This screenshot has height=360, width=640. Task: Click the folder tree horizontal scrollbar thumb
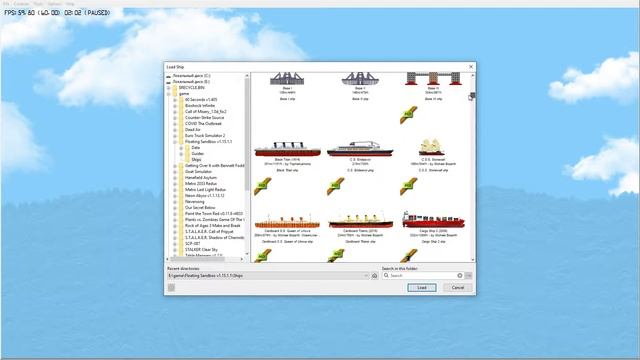(x=198, y=259)
